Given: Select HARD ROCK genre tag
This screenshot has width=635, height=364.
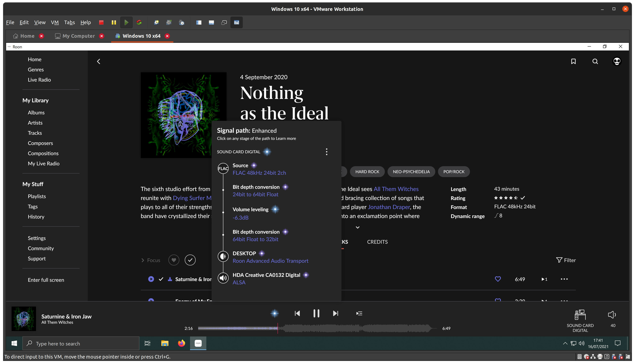Looking at the screenshot, I should click(367, 172).
